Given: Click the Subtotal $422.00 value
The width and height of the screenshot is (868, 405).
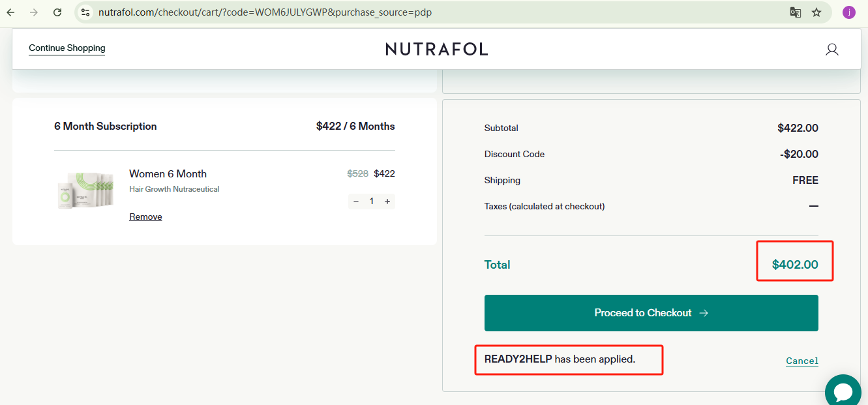Looking at the screenshot, I should coord(798,128).
